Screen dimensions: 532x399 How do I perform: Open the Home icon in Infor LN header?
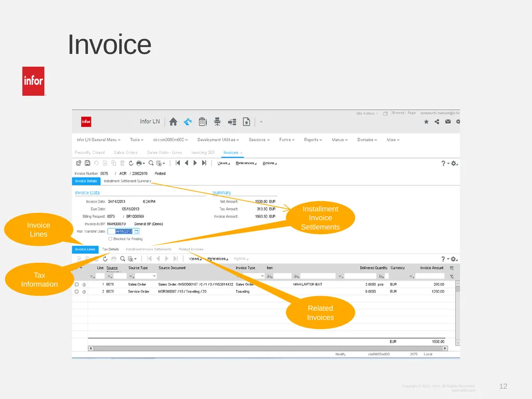click(173, 122)
